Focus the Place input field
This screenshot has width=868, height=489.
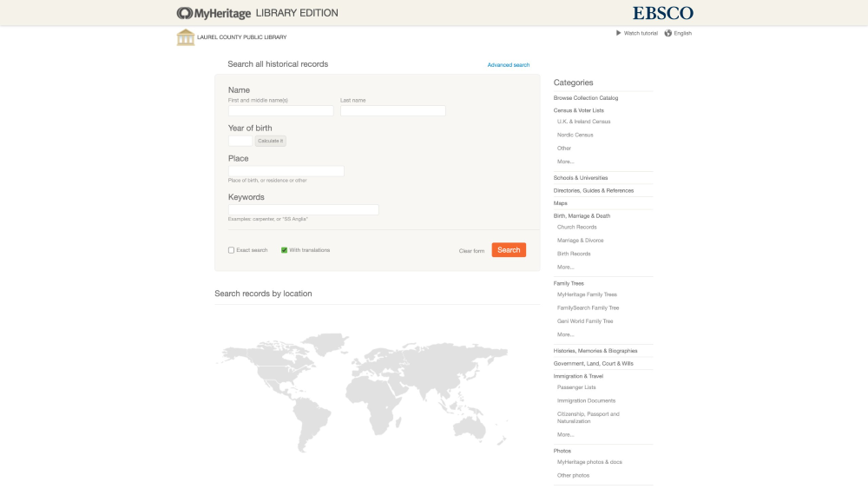point(286,171)
